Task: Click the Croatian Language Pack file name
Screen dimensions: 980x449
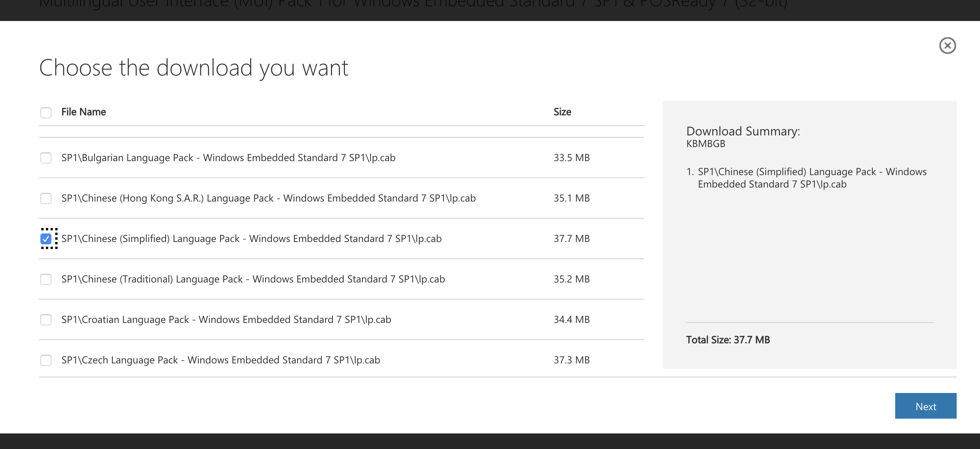Action: click(x=226, y=320)
